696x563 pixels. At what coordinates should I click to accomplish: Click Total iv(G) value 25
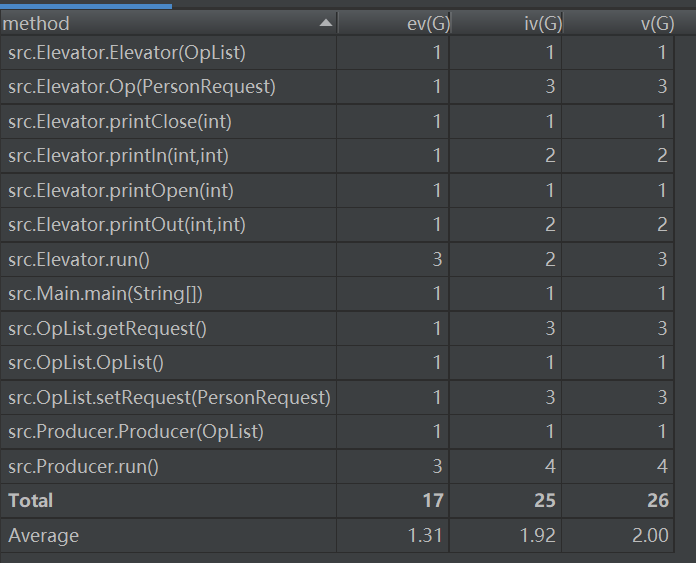[x=545, y=500]
